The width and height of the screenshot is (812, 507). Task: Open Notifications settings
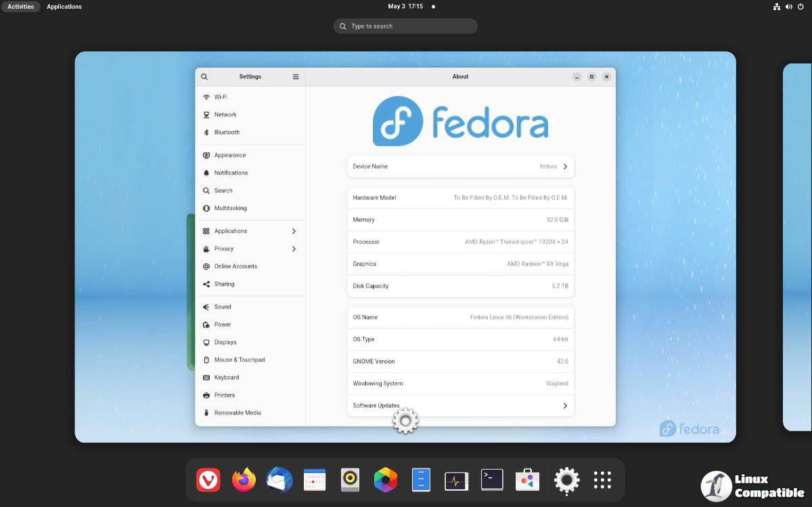(x=229, y=173)
